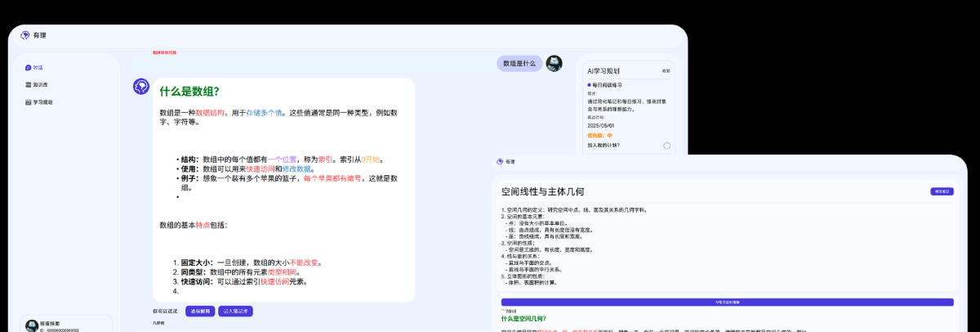The image size is (980, 332).
Task: Click the green 什么是空间几何? heading
Action: click(523, 317)
